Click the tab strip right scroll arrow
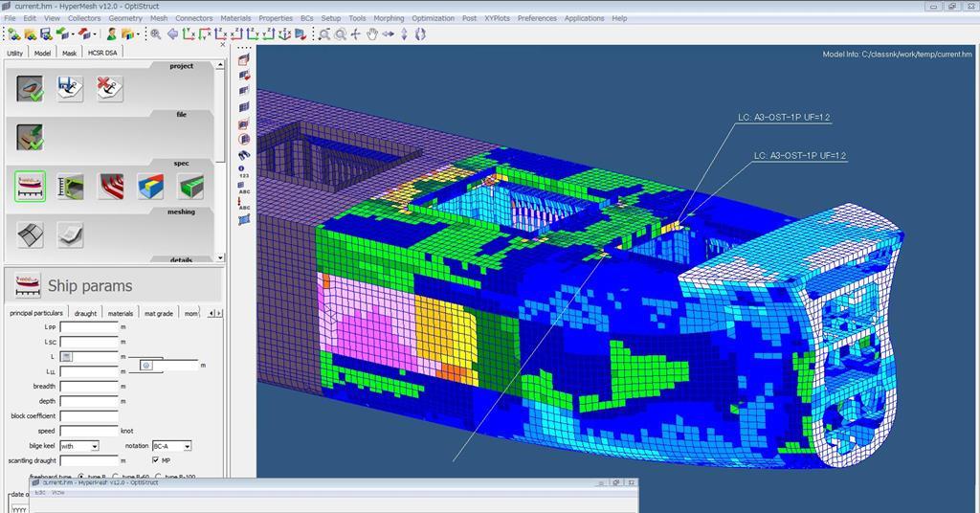 click(218, 313)
